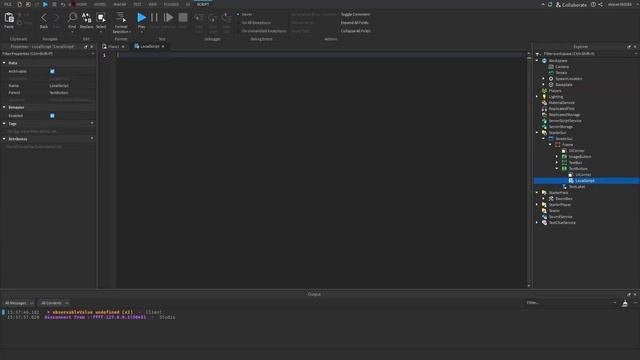Collapse the Behavior properties section
Screen dimensions: 640x360
coord(4,107)
